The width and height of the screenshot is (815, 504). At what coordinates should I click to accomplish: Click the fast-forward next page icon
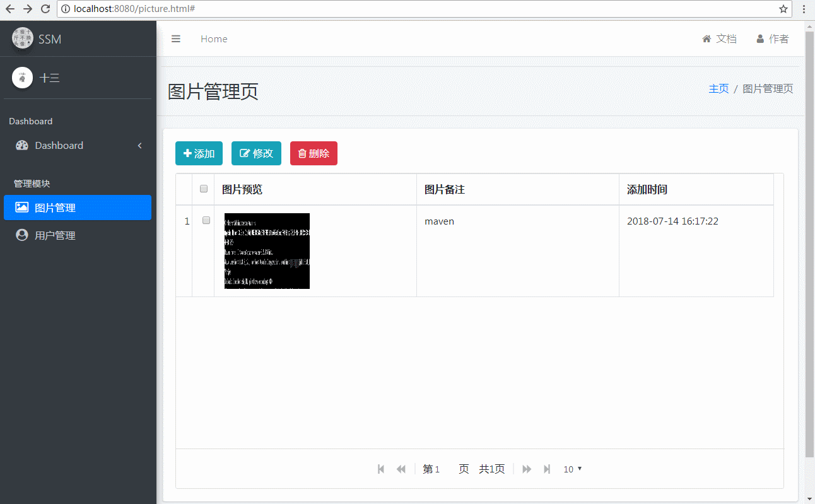(527, 469)
